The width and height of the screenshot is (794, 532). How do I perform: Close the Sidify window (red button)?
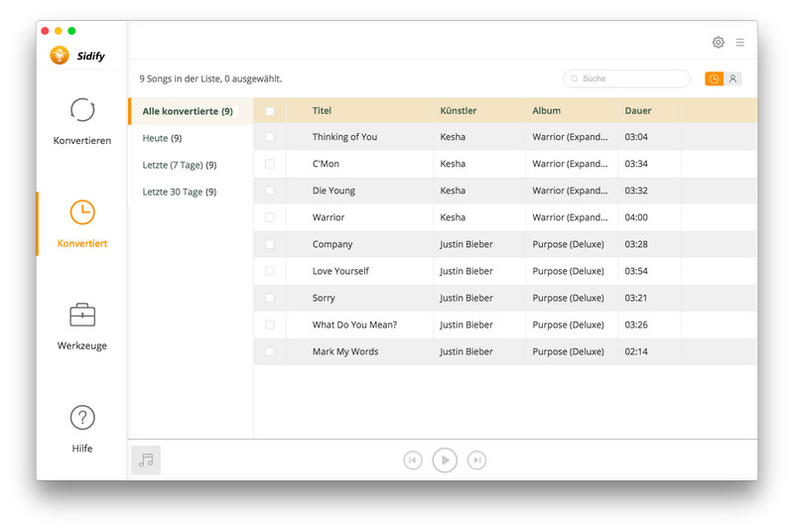45,31
